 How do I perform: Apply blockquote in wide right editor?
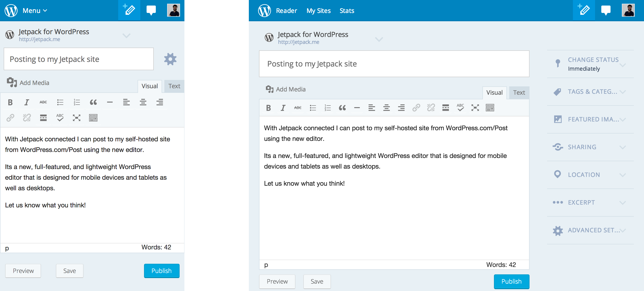click(342, 108)
